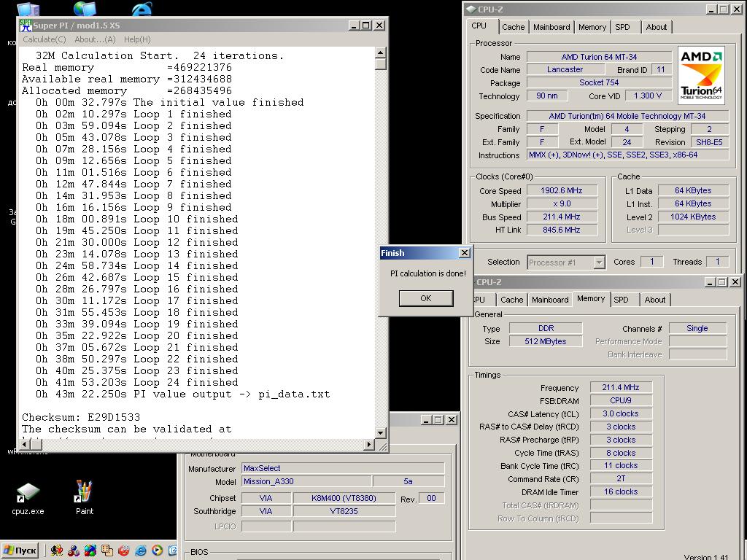Click the '16 clocks' DRAM Idle Timer value
The width and height of the screenshot is (747, 560).
point(620,492)
